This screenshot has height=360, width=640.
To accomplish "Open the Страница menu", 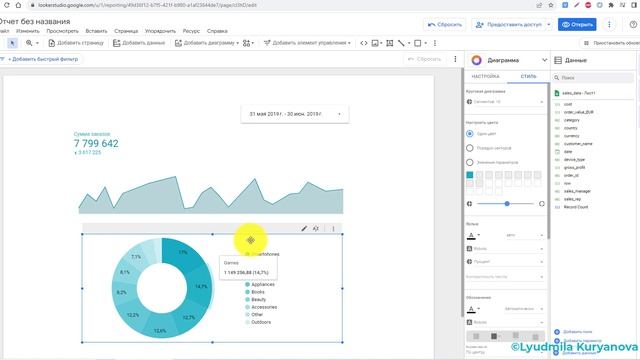I will point(126,31).
